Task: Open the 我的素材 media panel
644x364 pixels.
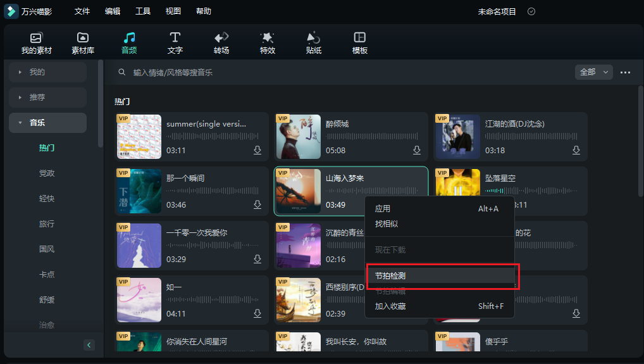Action: (x=36, y=44)
